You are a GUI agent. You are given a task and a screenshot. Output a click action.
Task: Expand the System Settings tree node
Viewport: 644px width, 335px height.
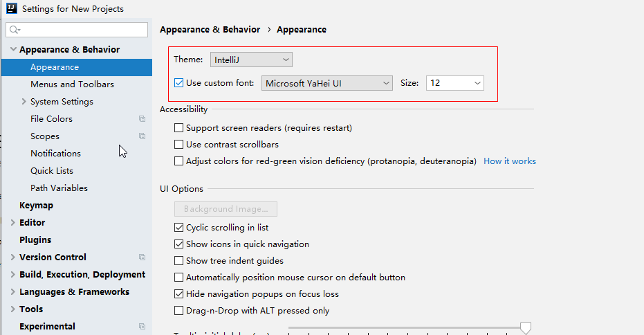coord(24,102)
